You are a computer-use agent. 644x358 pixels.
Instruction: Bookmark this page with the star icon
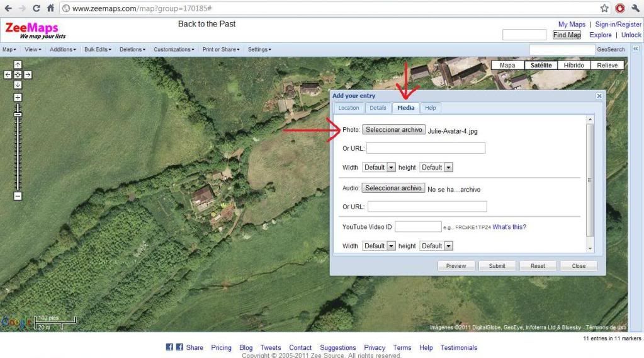point(605,9)
